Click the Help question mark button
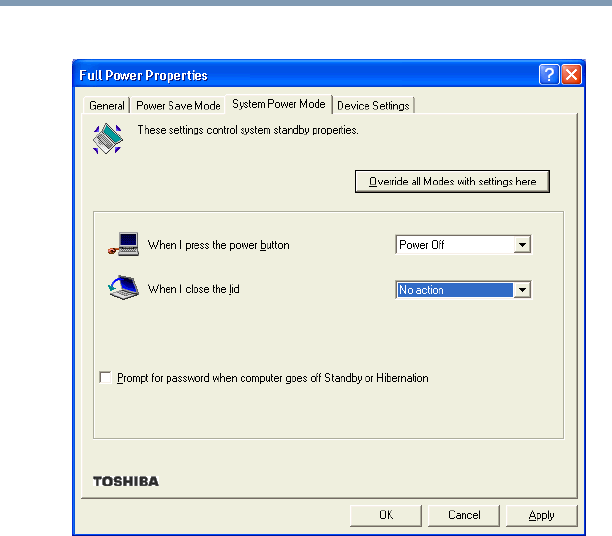612x536 pixels. click(549, 74)
